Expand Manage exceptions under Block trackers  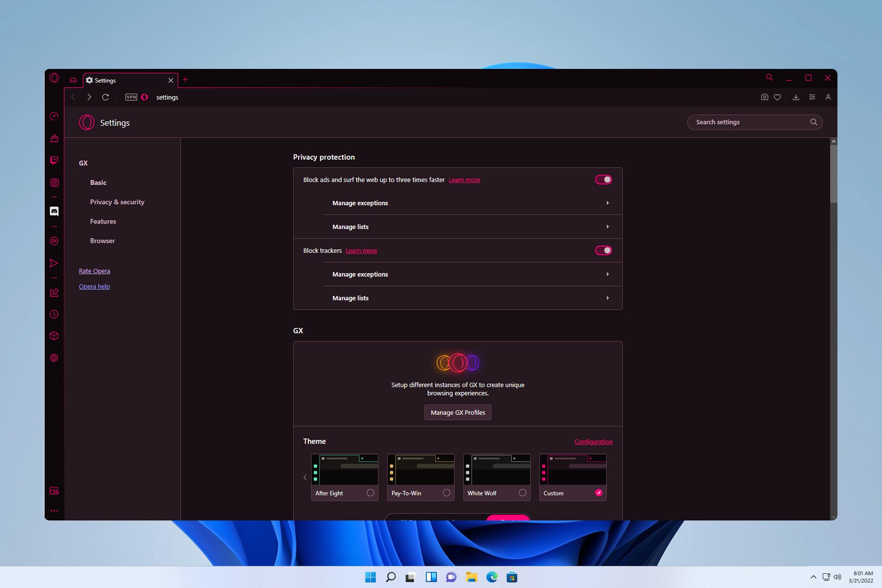[x=472, y=274]
